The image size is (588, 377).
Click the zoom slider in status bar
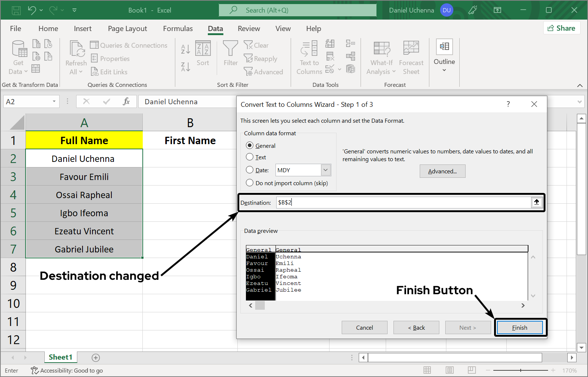pyautogui.click(x=521, y=370)
